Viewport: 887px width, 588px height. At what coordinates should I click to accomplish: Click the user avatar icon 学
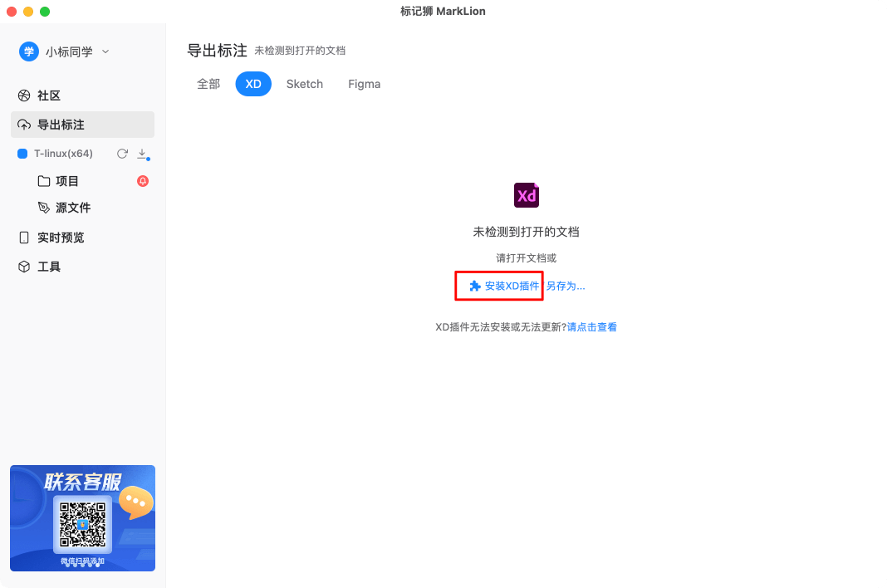[x=29, y=51]
